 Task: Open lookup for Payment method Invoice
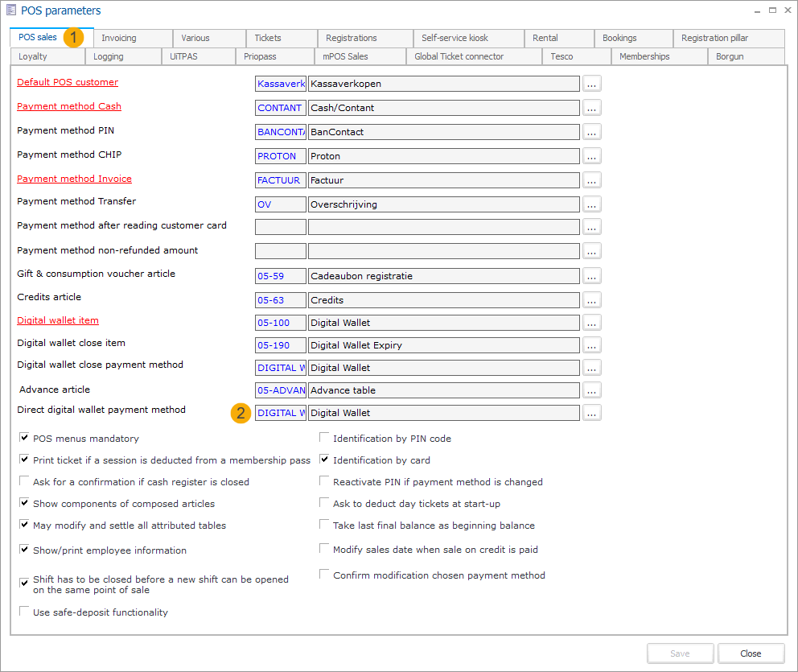[x=592, y=180]
